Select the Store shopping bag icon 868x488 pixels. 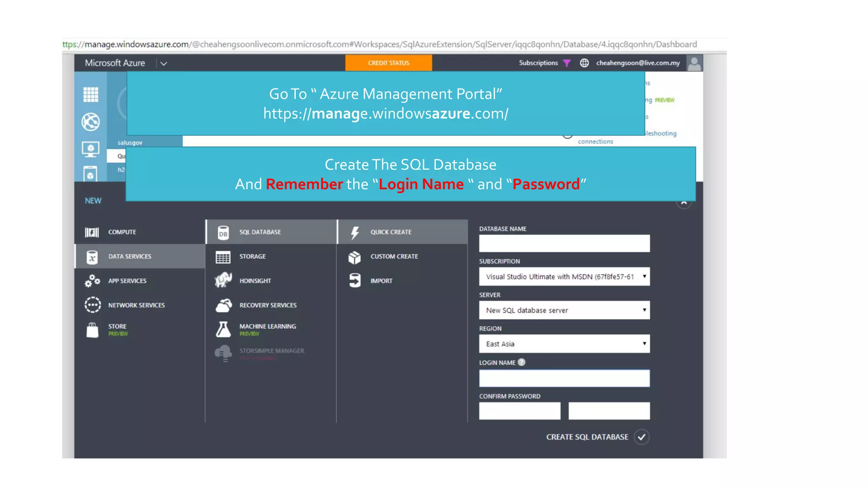[92, 330]
